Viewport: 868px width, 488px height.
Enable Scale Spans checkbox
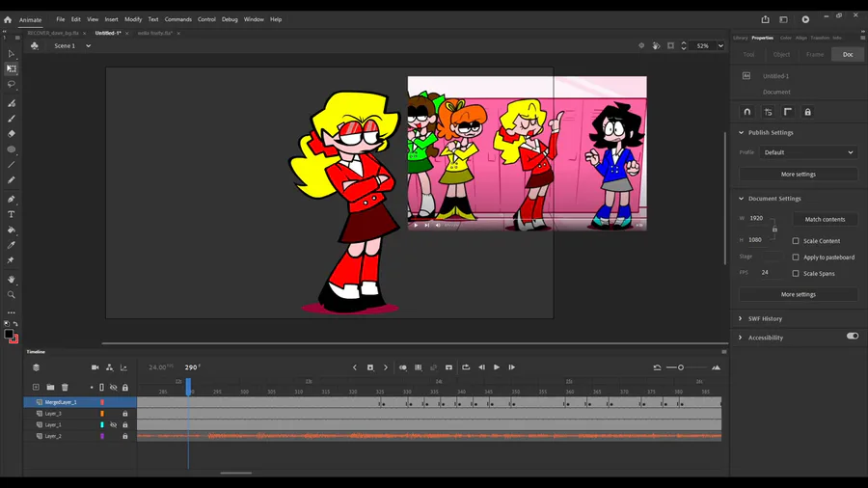tap(796, 273)
